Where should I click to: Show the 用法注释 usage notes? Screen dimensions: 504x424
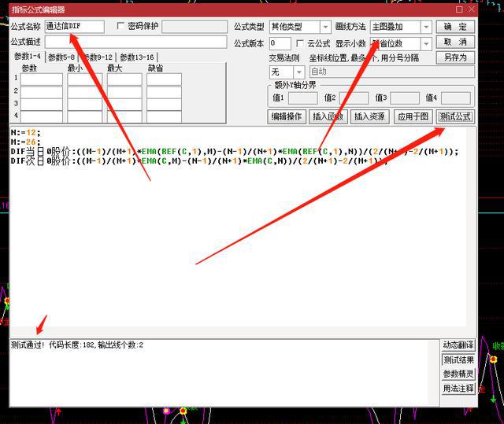click(x=458, y=388)
